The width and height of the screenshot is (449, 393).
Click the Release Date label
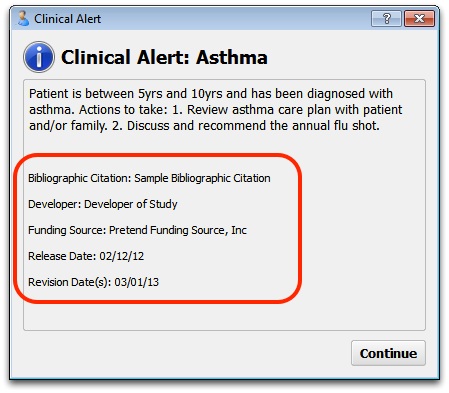coord(62,256)
